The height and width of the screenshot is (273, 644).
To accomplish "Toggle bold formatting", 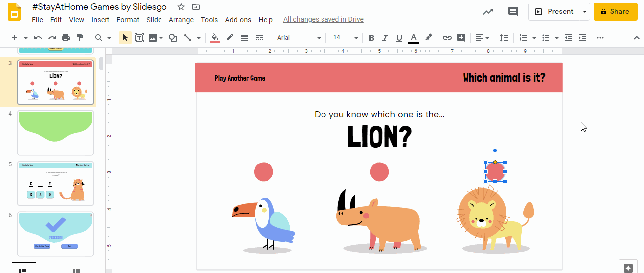I will pyautogui.click(x=371, y=38).
